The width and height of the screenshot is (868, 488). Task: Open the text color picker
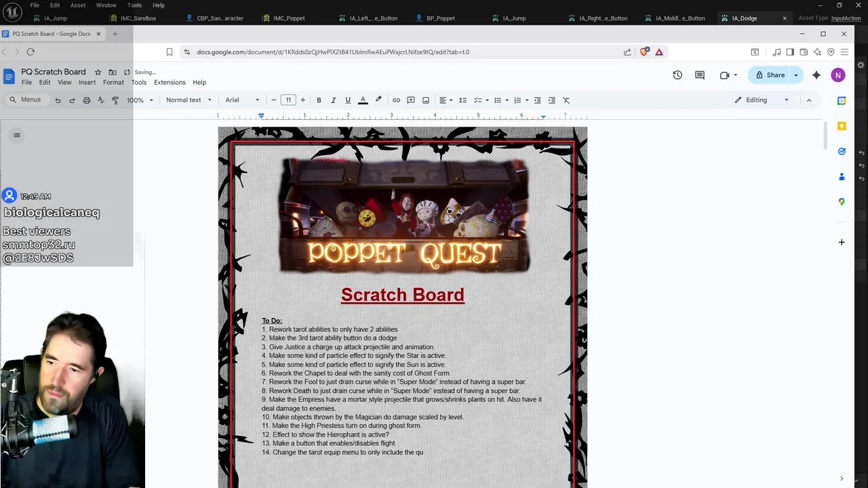click(363, 100)
